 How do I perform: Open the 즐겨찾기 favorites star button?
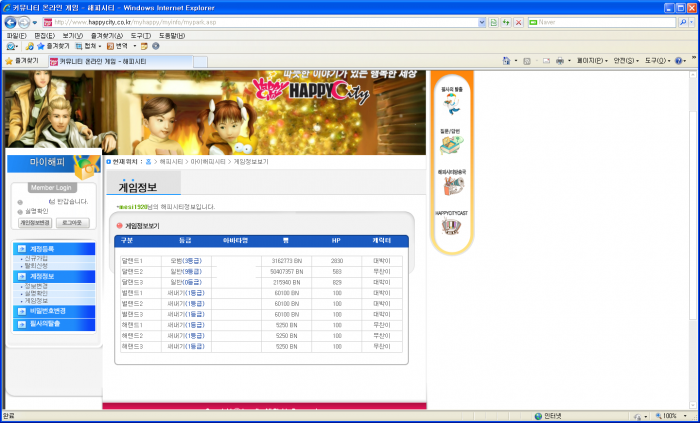(x=22, y=61)
